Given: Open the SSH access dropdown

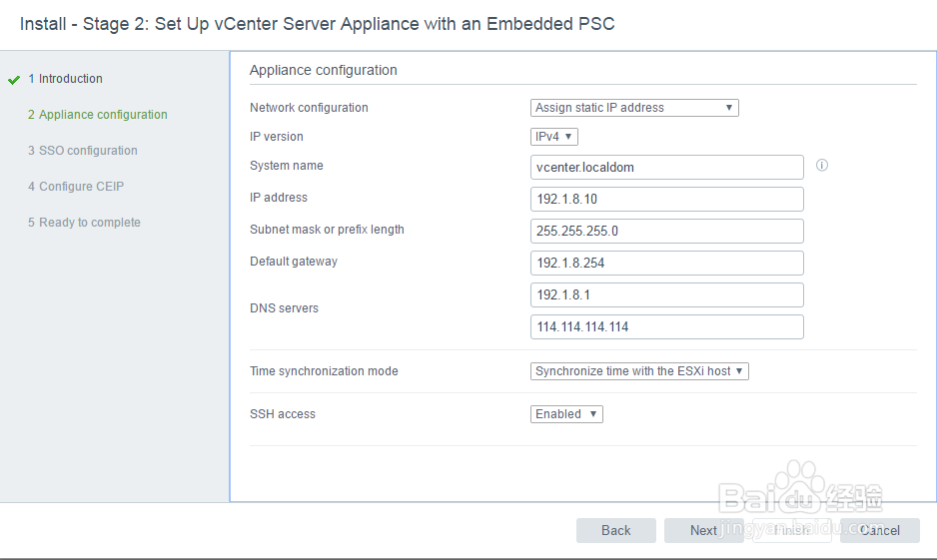Looking at the screenshot, I should pyautogui.click(x=566, y=414).
